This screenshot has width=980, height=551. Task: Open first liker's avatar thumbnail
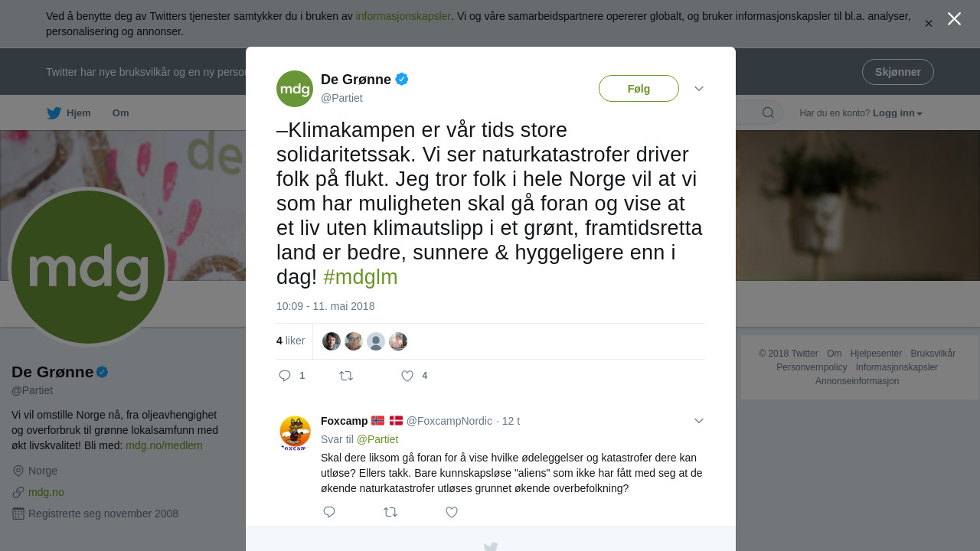[332, 341]
